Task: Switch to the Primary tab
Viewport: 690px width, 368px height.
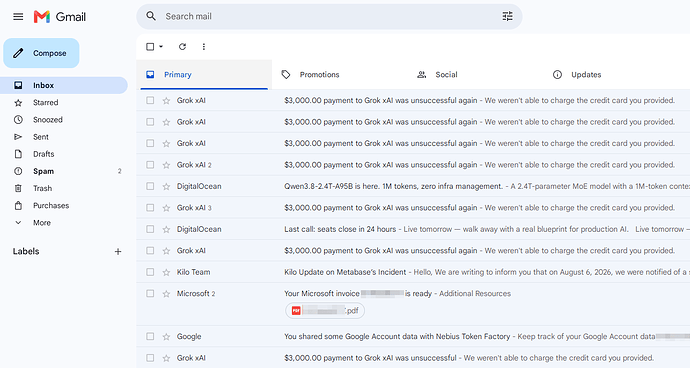Action: (204, 75)
